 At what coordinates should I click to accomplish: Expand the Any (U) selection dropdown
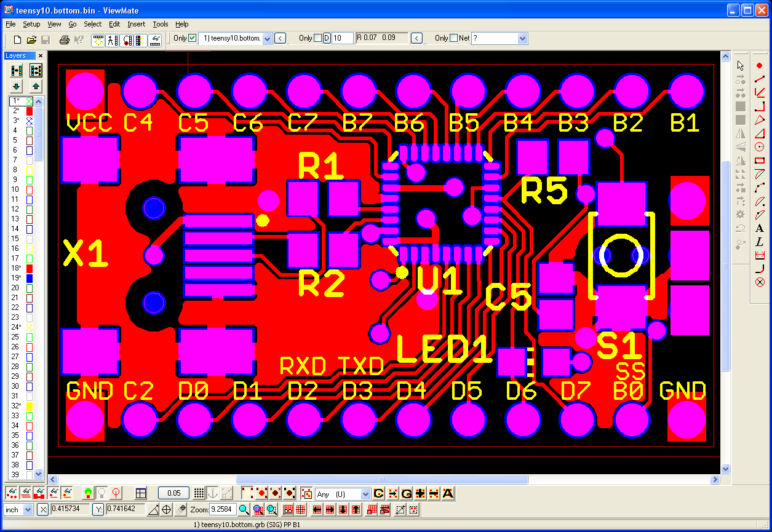click(365, 494)
